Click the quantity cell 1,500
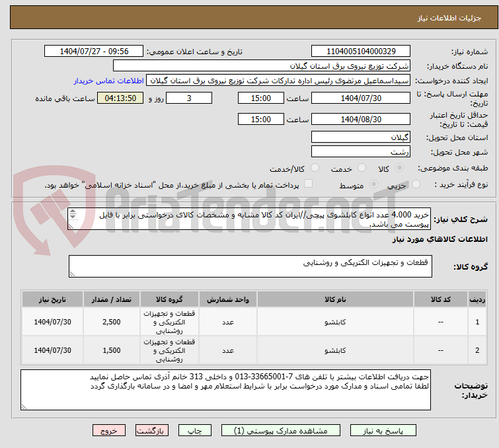Screen dimensions: 499x448 (112, 350)
